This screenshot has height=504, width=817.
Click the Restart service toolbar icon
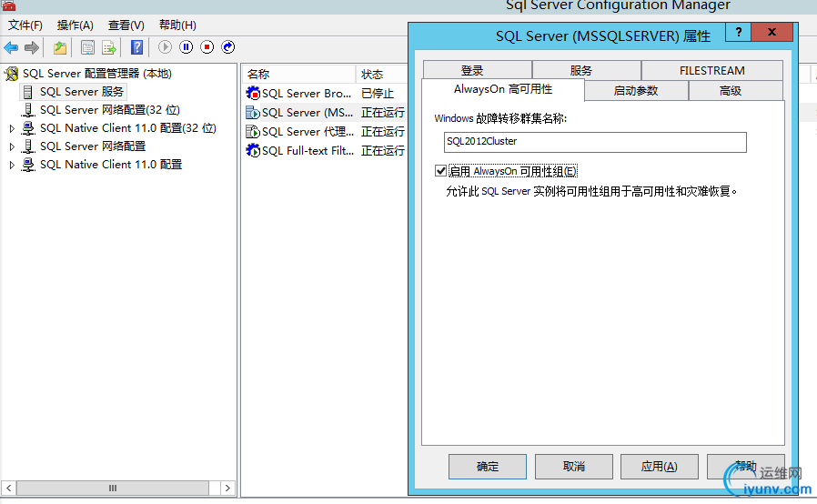[x=227, y=47]
